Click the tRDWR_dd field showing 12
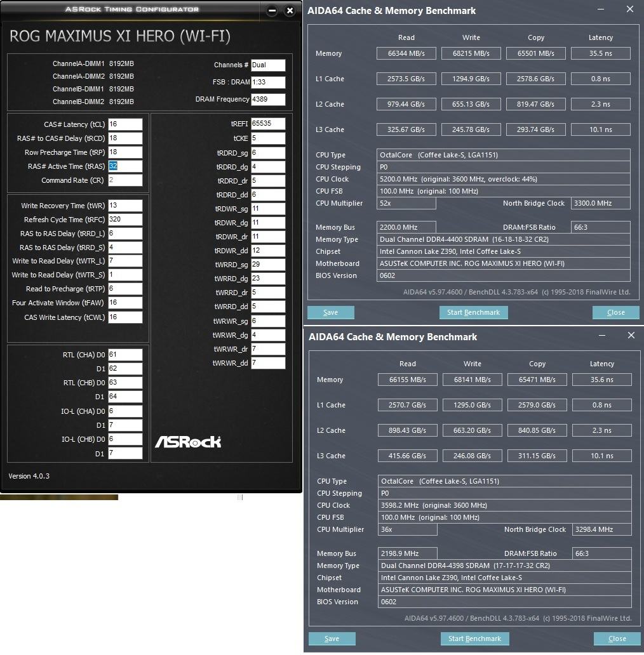Image resolution: width=644 pixels, height=655 pixels. pos(268,251)
